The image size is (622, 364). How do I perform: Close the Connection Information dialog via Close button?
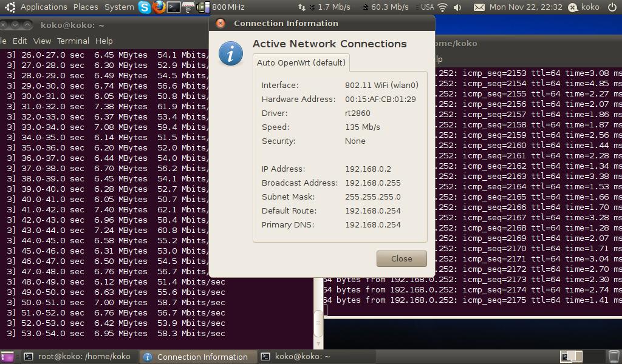402,258
